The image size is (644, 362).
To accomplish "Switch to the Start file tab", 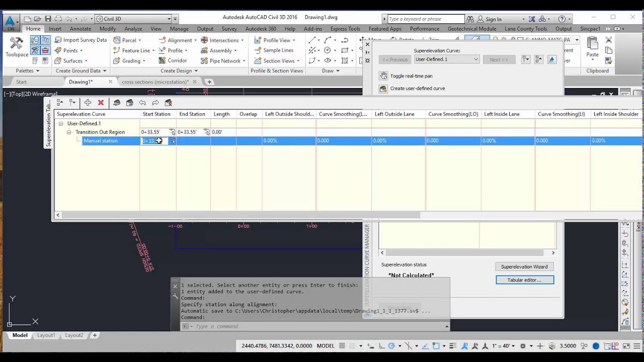I will (x=21, y=82).
